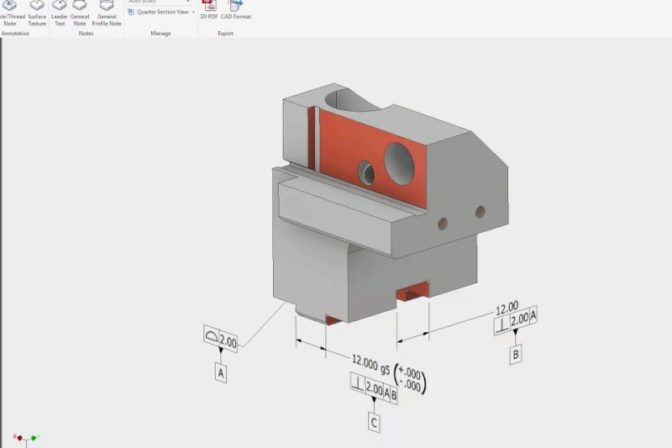Select the datum A label box

click(x=221, y=373)
